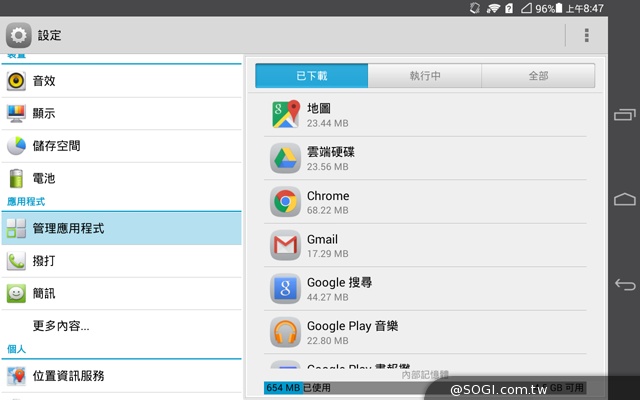Select the Gmail envelope icon

pos(286,245)
